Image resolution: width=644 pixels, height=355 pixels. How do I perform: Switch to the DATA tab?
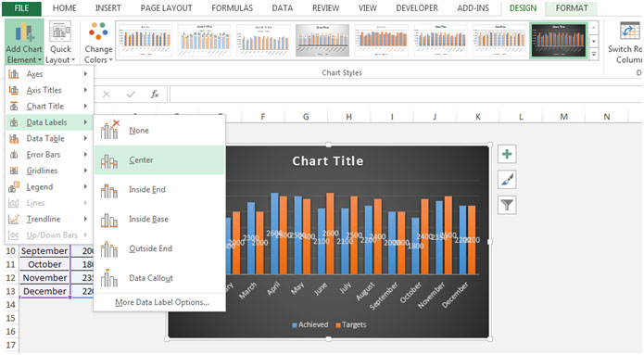(283, 7)
